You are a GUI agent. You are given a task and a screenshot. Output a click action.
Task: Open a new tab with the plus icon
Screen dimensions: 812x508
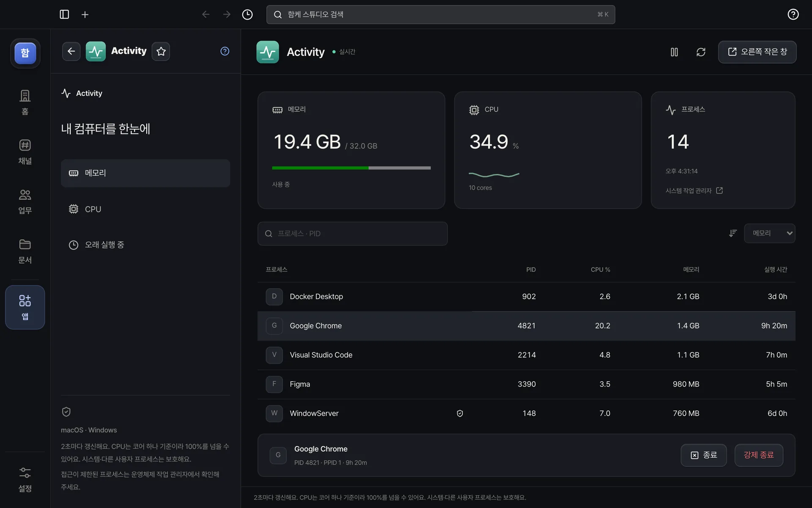85,14
